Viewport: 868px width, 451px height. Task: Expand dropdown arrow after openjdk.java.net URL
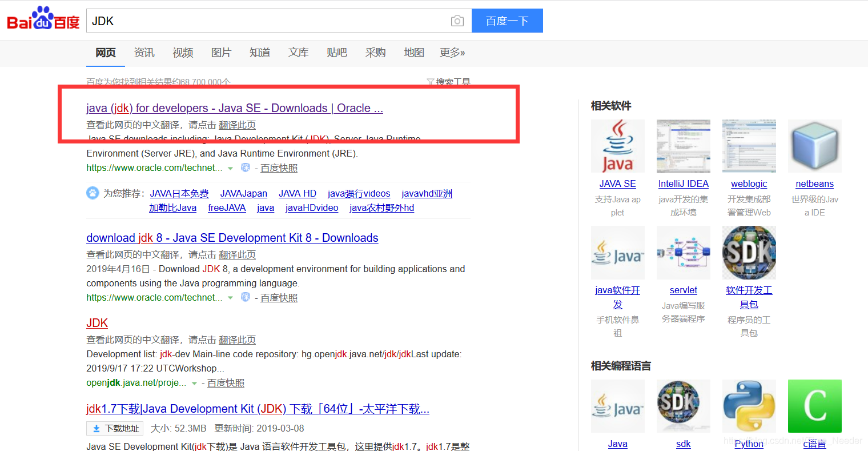coord(194,384)
